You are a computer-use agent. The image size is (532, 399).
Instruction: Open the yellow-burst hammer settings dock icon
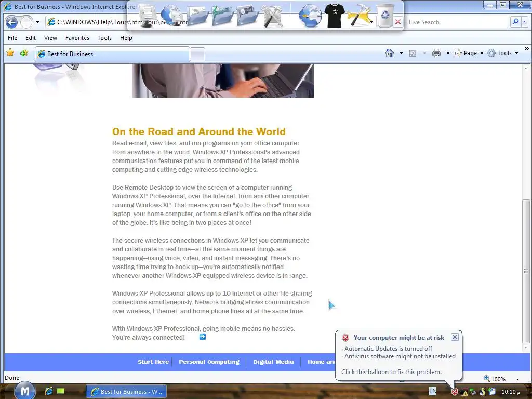(x=360, y=15)
